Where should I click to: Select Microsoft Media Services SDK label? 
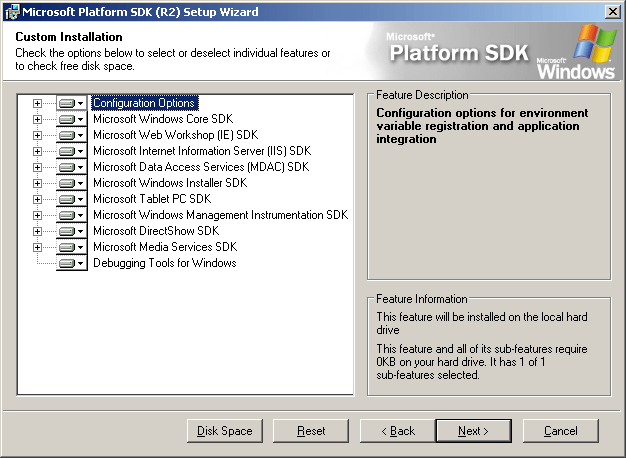pyautogui.click(x=165, y=247)
